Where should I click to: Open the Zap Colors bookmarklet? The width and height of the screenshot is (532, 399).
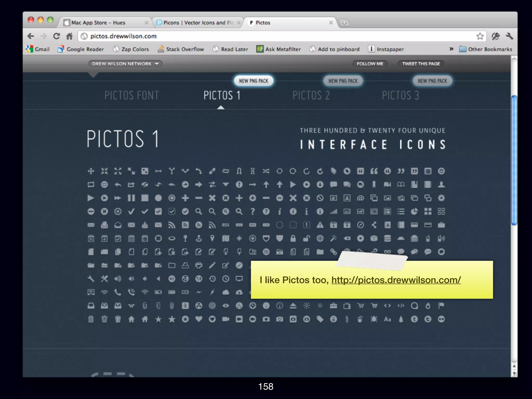(x=131, y=49)
